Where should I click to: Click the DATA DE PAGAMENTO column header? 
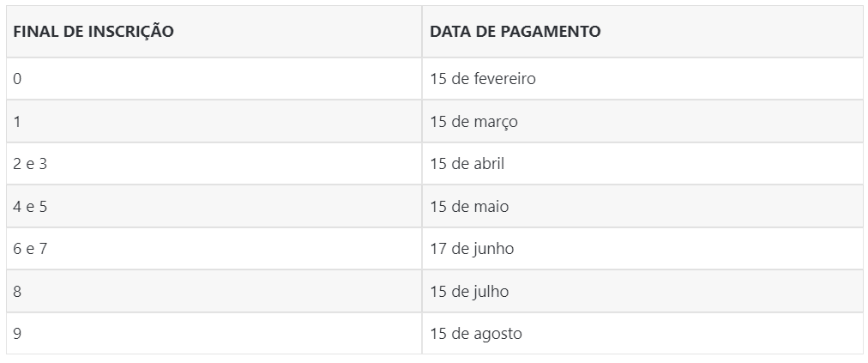point(515,32)
